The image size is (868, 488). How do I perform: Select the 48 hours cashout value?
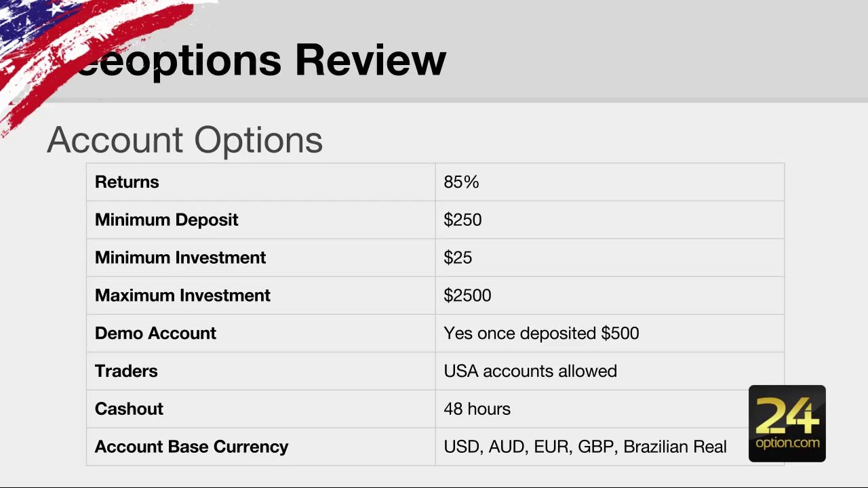coord(477,409)
